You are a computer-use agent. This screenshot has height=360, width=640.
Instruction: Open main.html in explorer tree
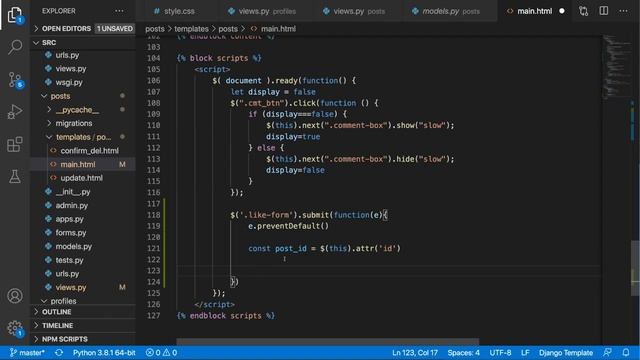pos(83,164)
